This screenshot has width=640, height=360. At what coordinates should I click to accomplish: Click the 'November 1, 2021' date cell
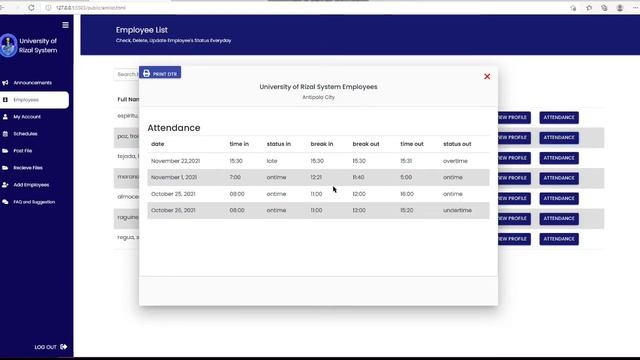(174, 178)
